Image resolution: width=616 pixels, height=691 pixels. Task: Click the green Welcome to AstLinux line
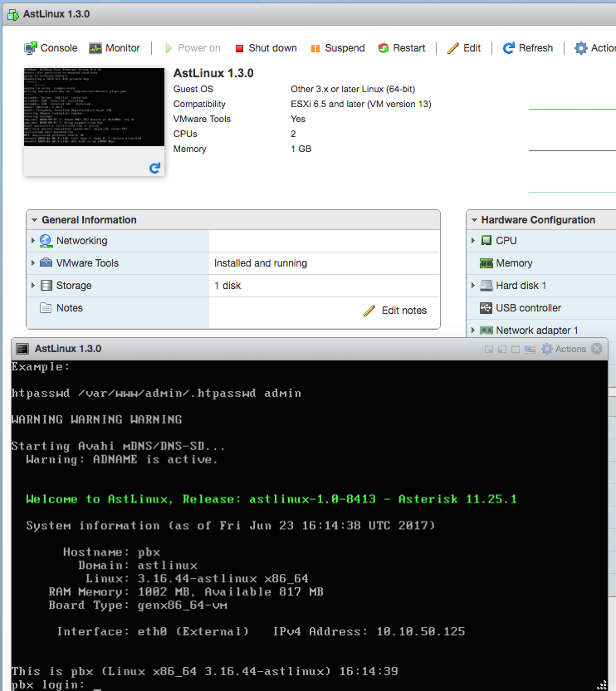coord(271,499)
